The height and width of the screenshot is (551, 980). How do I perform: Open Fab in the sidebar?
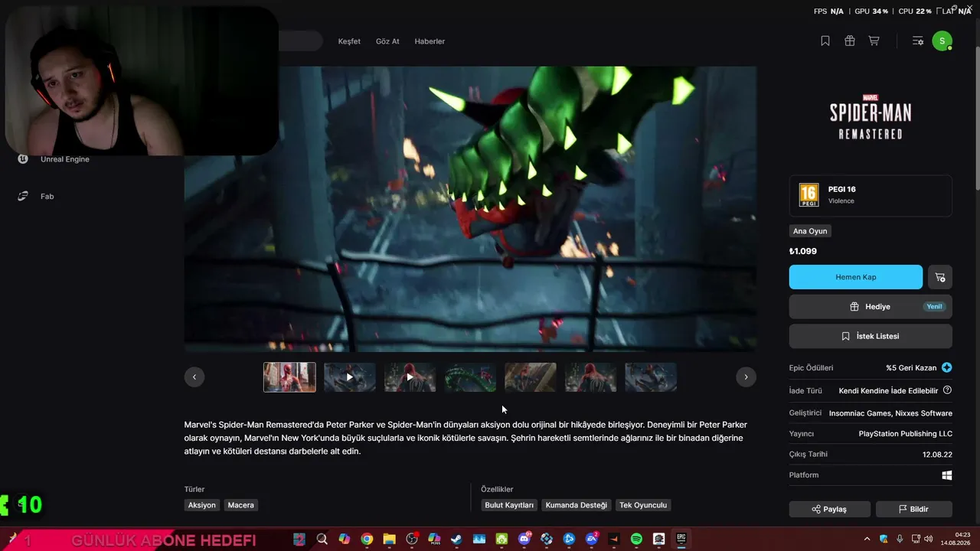point(36,196)
